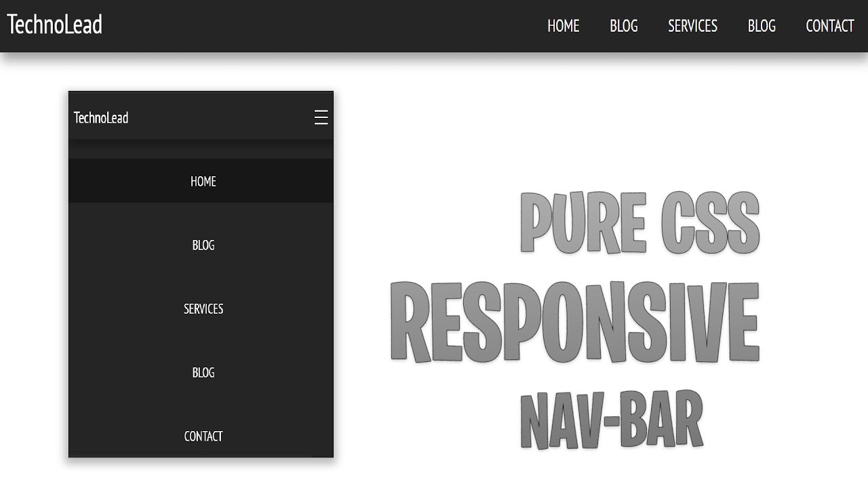Click TechnoLead logo in top navbar
868x488 pixels.
[x=54, y=25]
